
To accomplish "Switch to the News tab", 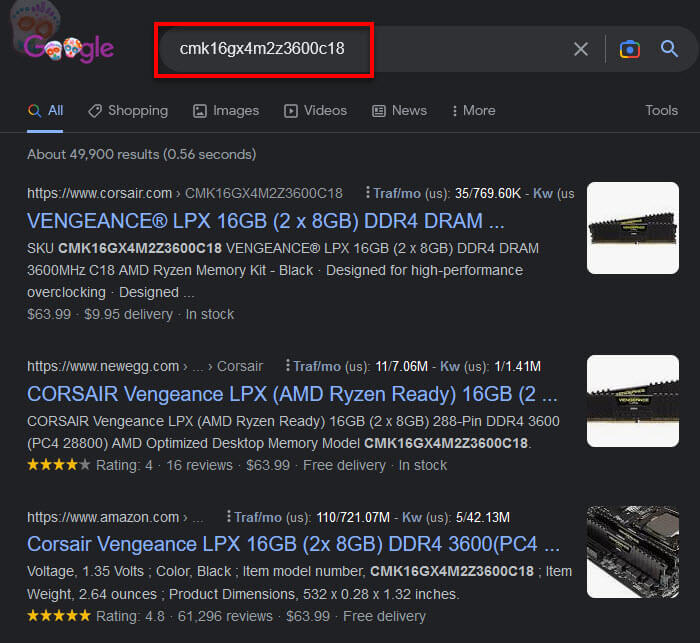I will click(x=400, y=111).
